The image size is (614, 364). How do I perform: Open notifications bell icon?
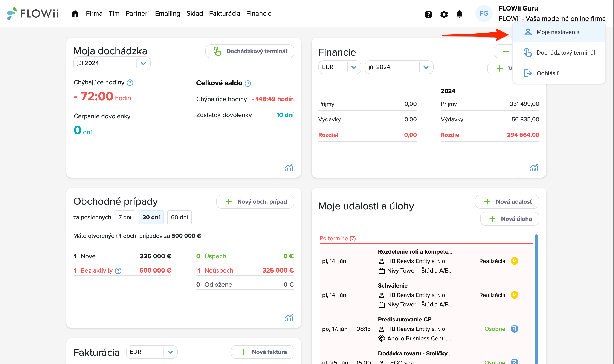point(459,14)
